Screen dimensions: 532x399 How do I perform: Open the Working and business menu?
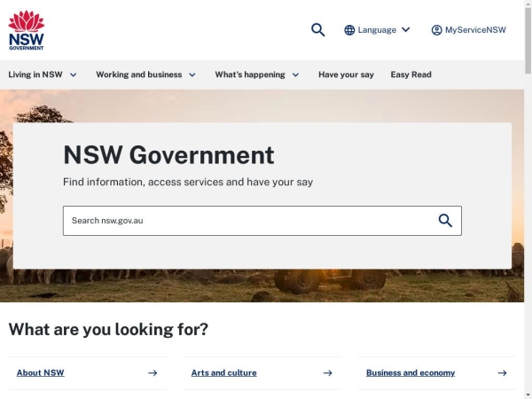coord(146,74)
